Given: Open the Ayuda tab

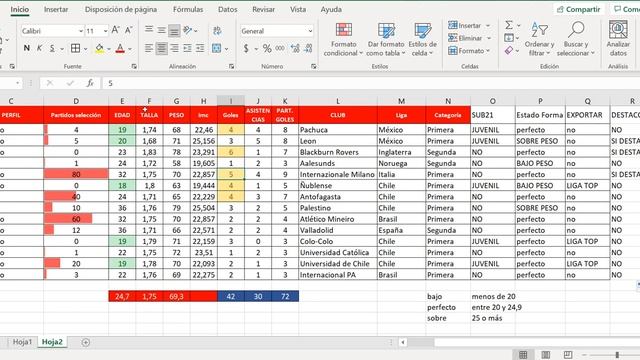Looking at the screenshot, I should pos(331,9).
